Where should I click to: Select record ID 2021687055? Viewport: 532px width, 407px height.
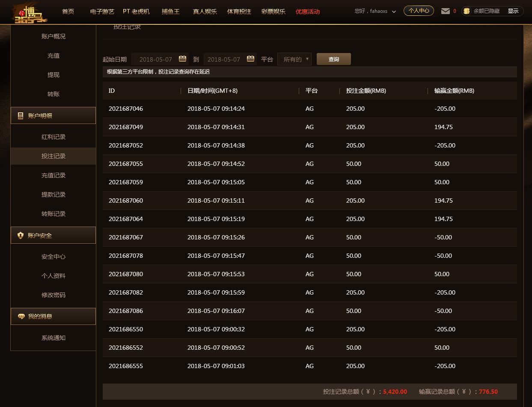[x=126, y=164]
